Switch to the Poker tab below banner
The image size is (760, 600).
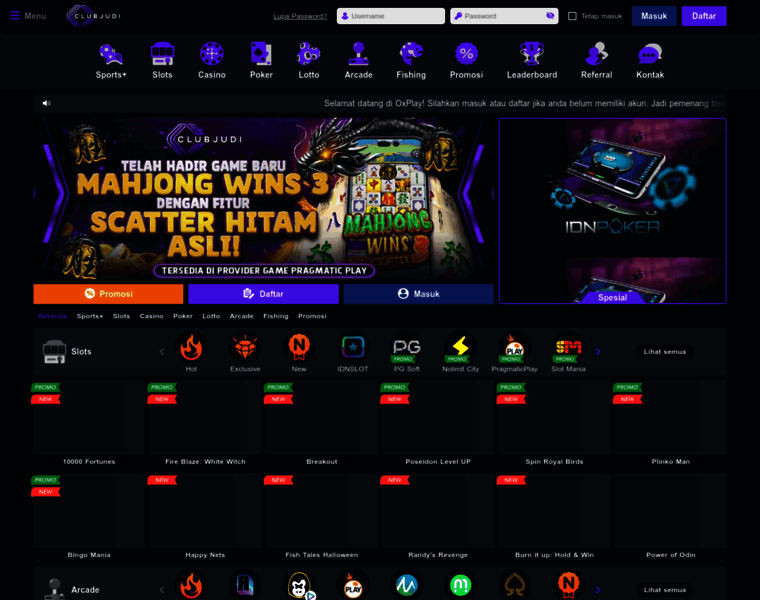click(183, 316)
